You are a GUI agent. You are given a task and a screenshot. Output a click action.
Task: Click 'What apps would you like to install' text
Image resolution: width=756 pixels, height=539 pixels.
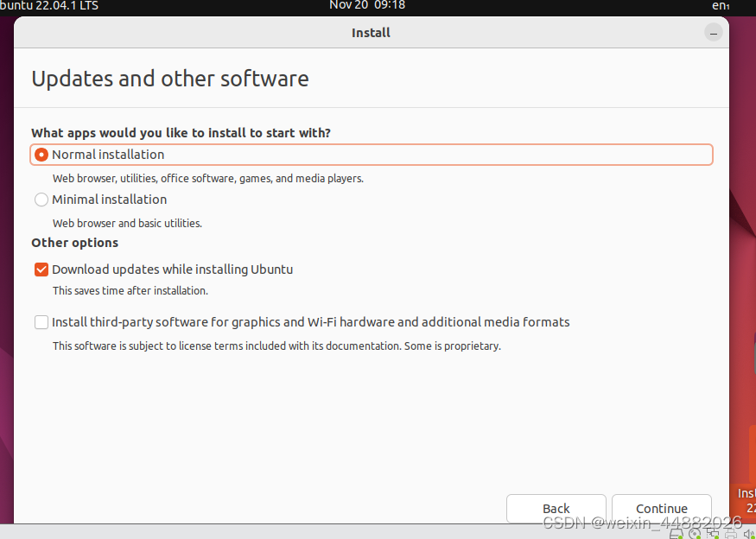(181, 133)
